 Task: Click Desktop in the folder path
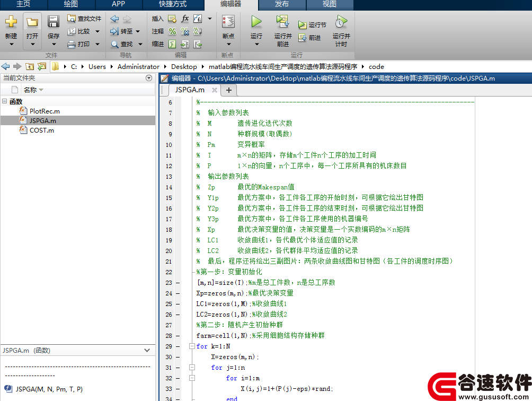point(184,66)
